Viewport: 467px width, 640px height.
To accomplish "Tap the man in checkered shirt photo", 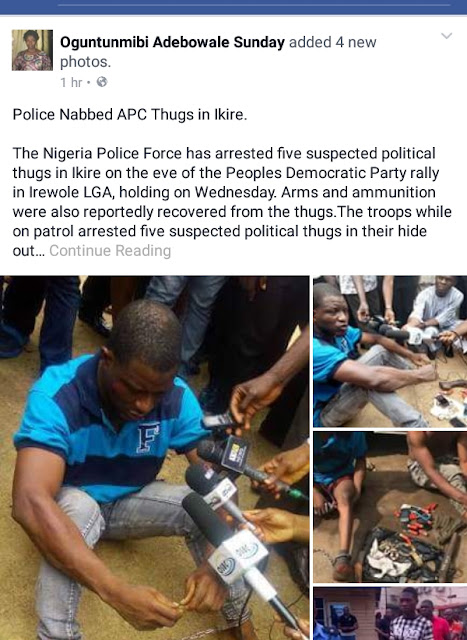I will pyautogui.click(x=409, y=616).
